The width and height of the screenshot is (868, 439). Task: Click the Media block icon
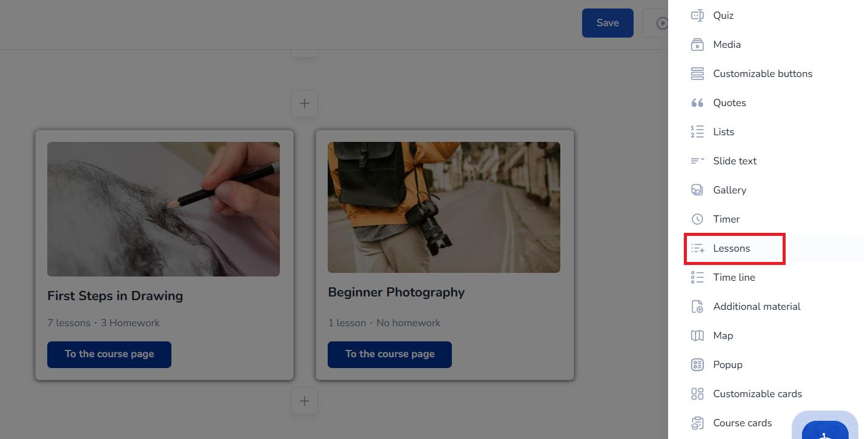[x=697, y=45]
